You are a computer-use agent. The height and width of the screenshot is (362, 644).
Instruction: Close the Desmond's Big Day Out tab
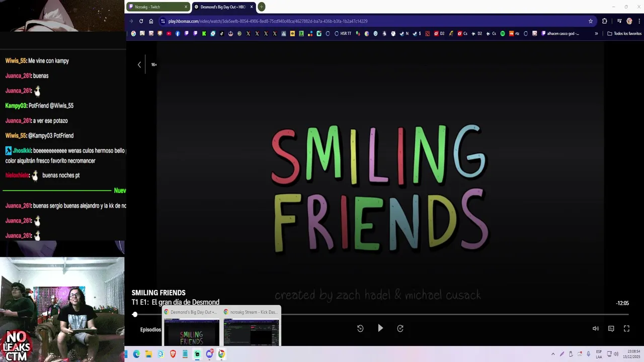click(251, 7)
